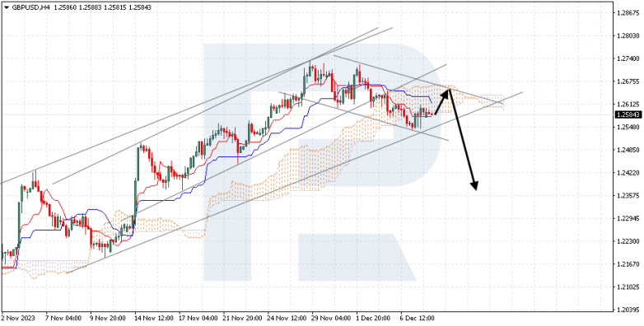Click the 6 Dec 12:00 time label
This screenshot has height=326, width=644.
click(x=418, y=319)
